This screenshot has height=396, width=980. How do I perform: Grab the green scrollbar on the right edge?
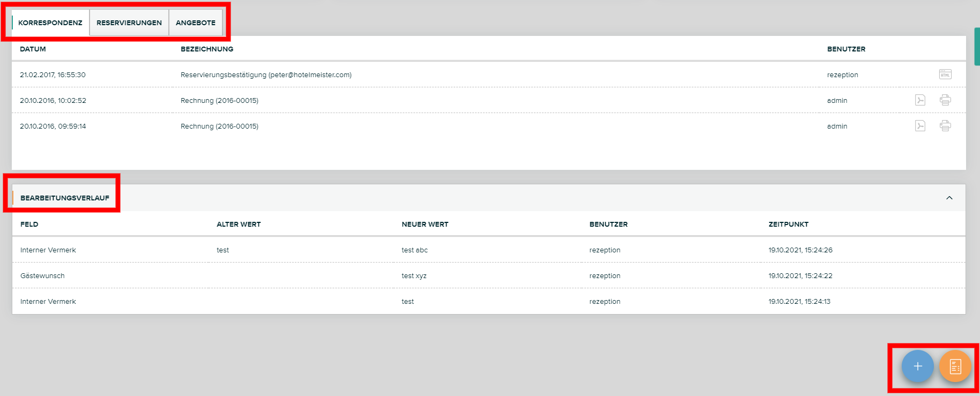point(977,47)
